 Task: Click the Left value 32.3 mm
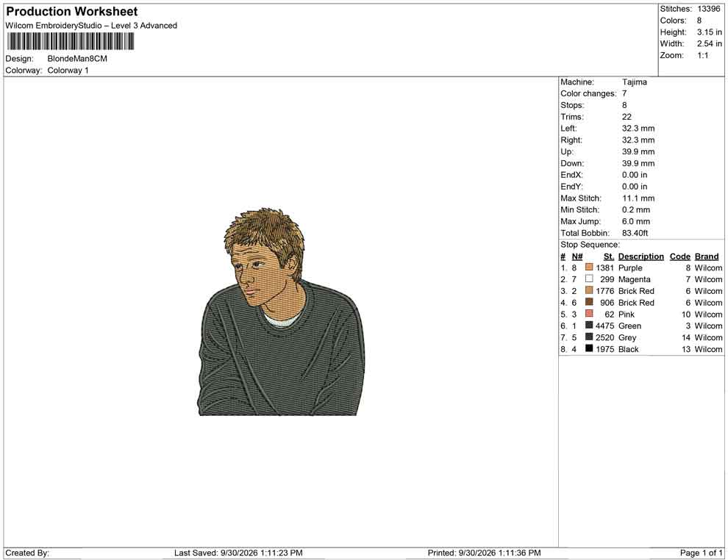tap(638, 129)
